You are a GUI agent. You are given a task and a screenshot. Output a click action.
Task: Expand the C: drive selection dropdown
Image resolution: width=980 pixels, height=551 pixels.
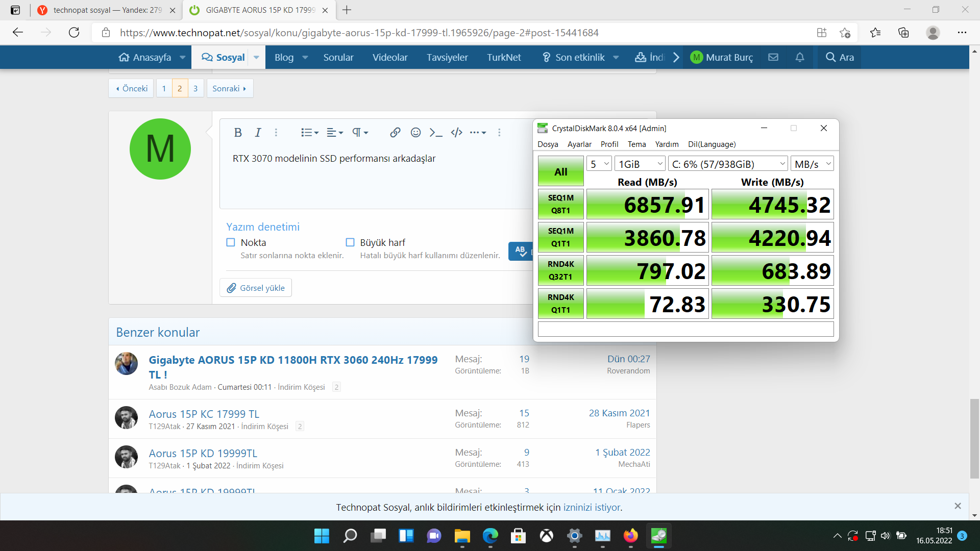coord(728,164)
